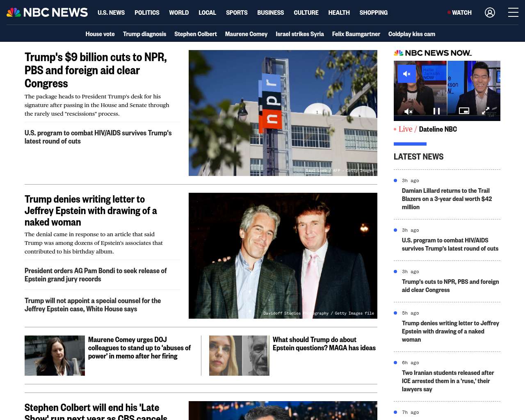This screenshot has width=525, height=420.
Task: Click the Watch live button
Action: click(x=460, y=13)
